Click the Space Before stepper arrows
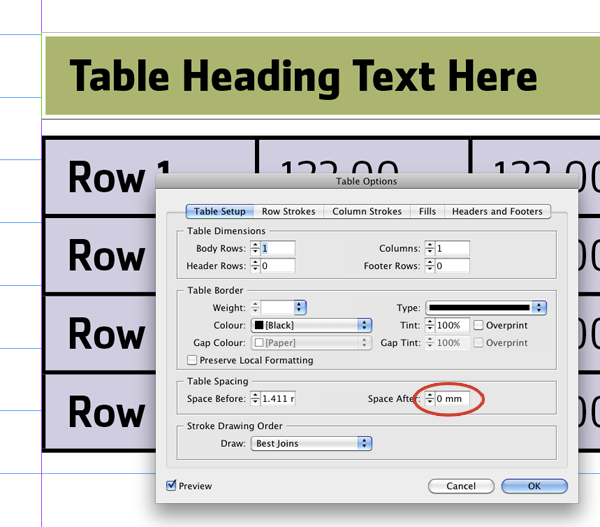The image size is (600, 527). click(x=255, y=398)
